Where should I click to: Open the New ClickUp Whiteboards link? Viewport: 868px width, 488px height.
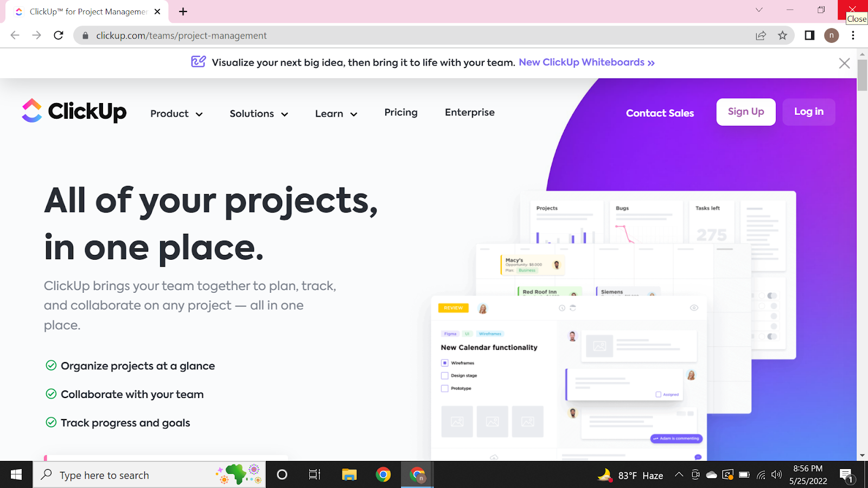coord(586,62)
